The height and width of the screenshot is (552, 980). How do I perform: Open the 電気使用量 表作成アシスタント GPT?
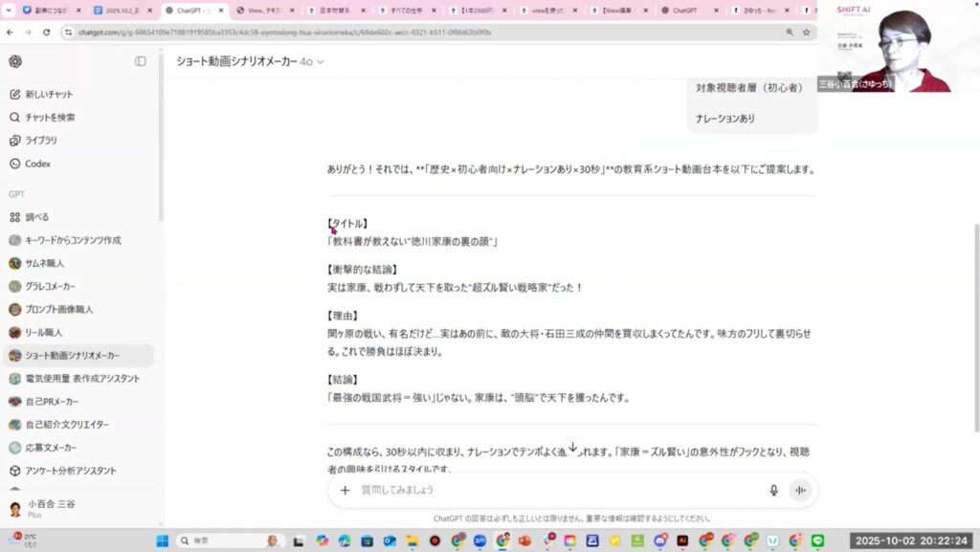coord(81,379)
